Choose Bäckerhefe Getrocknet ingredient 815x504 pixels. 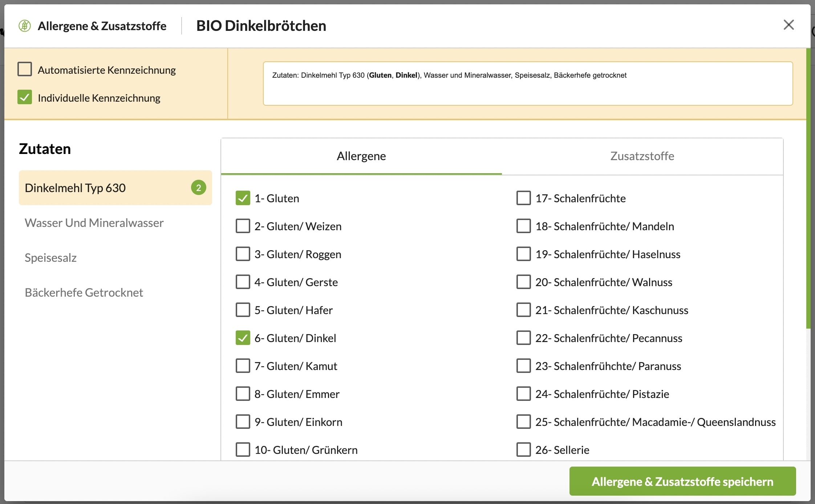tap(84, 292)
